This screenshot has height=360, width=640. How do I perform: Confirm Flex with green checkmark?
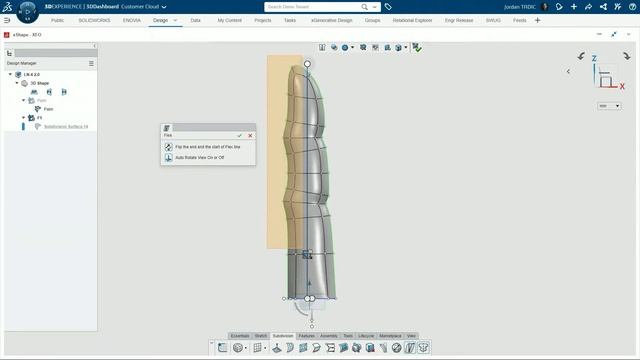click(x=240, y=136)
